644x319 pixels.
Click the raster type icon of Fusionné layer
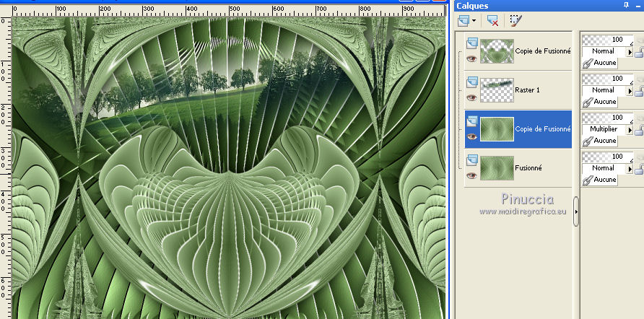coord(472,159)
